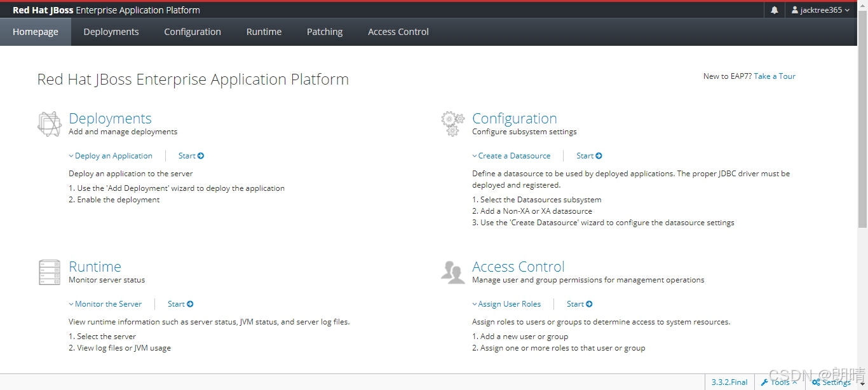Image resolution: width=868 pixels, height=390 pixels.
Task: Click the text '2. Enable the deployment'
Action: [114, 200]
